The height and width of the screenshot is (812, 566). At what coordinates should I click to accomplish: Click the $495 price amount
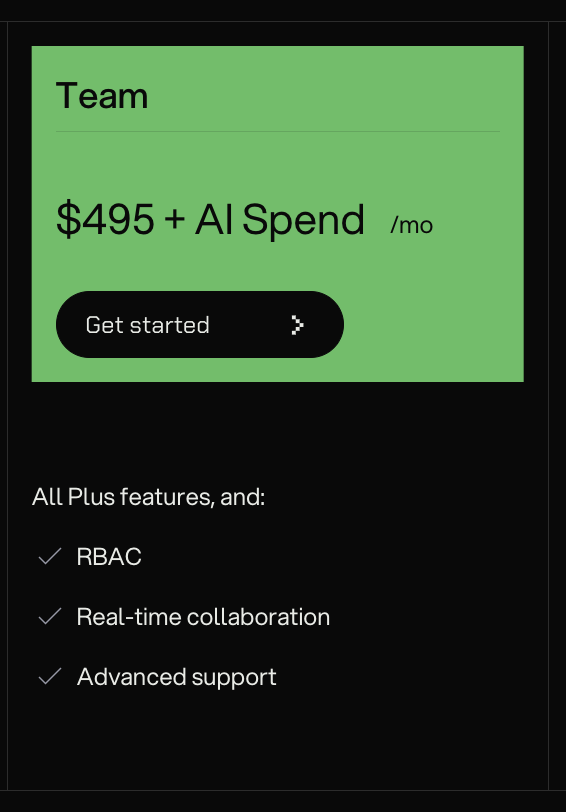(105, 220)
